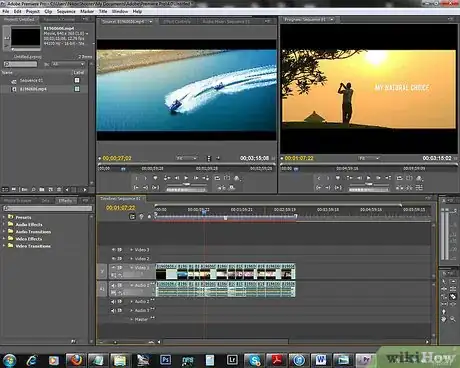This screenshot has width=460, height=368.
Task: Click the Project panel search field
Action: [21, 64]
